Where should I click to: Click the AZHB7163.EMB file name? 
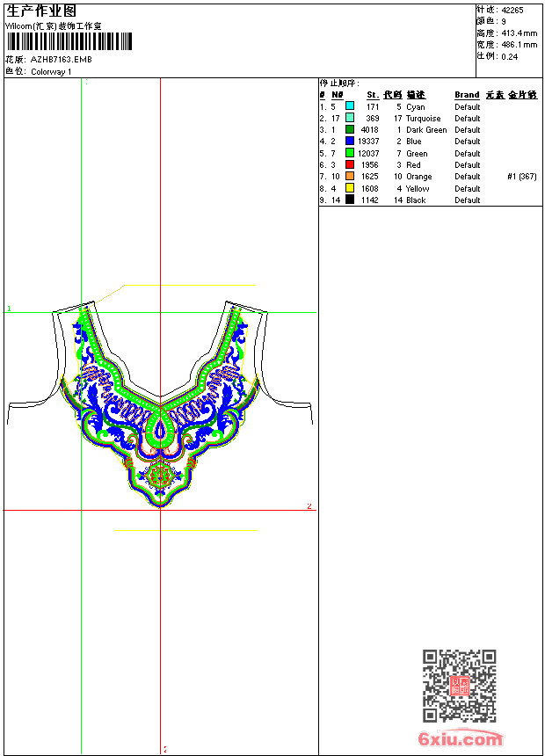click(61, 60)
